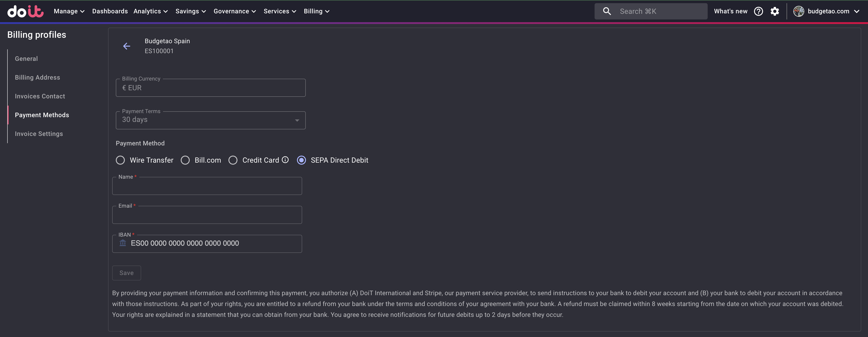Switch to the Invoice Settings tab
Viewport: 868px width, 337px height.
tap(39, 134)
